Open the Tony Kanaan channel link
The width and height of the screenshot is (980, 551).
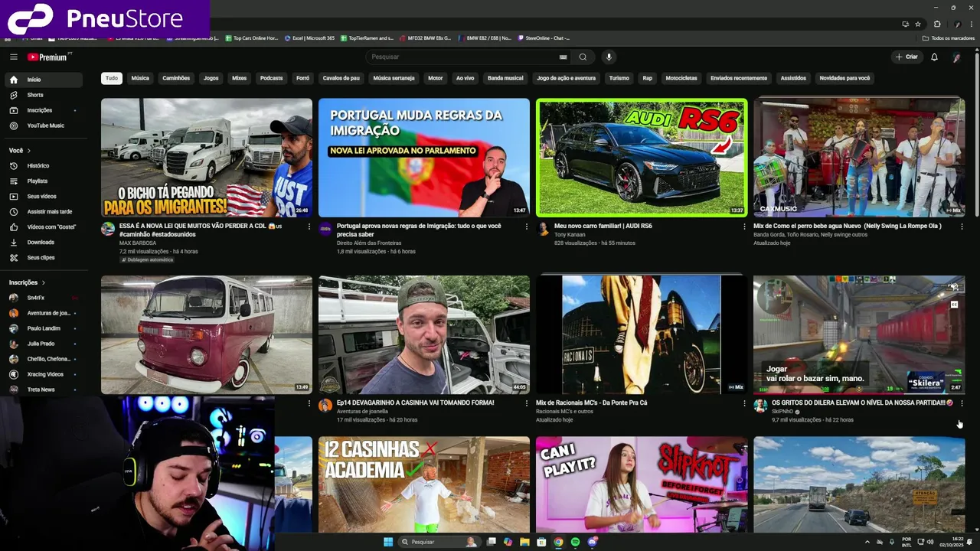tap(570, 235)
